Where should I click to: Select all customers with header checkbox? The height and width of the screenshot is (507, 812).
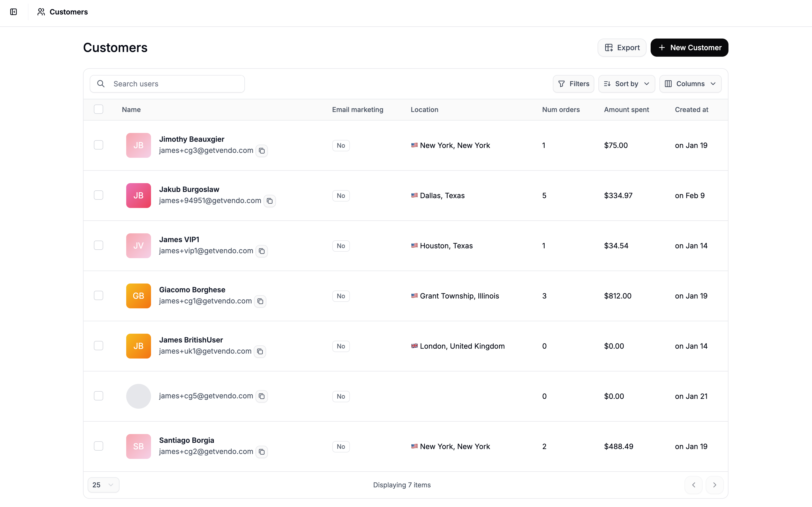click(99, 109)
